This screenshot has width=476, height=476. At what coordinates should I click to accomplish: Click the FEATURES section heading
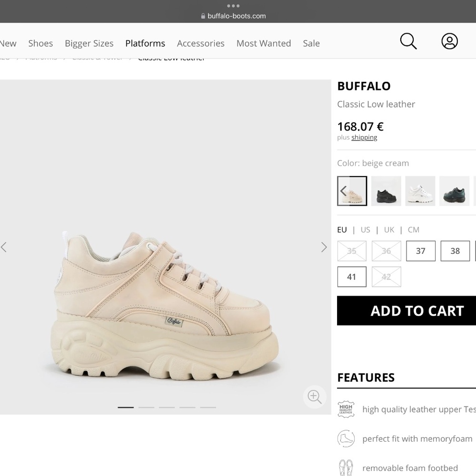366,377
